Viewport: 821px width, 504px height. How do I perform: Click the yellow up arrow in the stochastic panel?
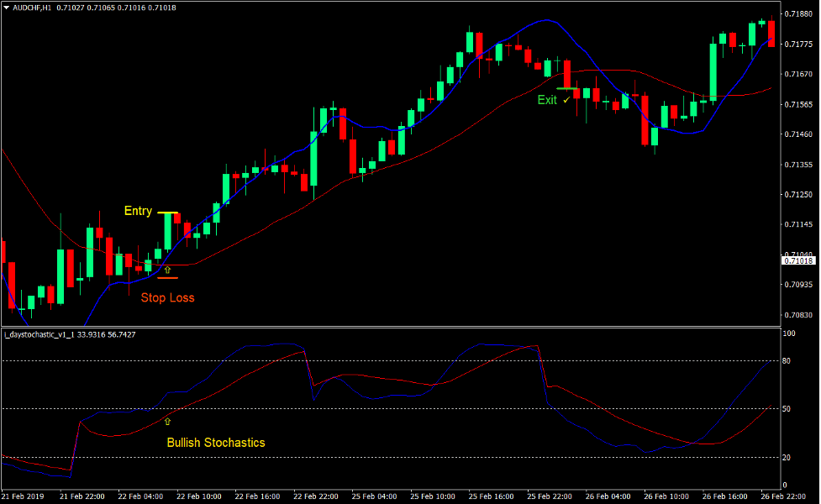point(167,422)
